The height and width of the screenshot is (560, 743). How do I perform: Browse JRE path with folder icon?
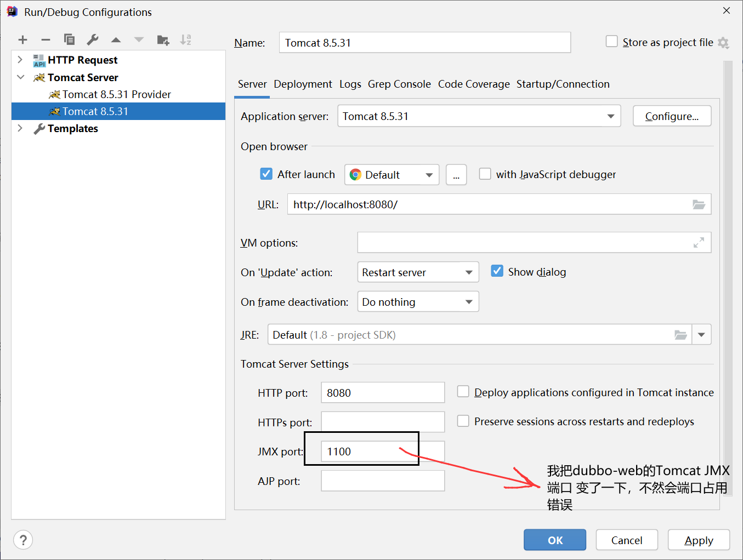click(x=680, y=335)
